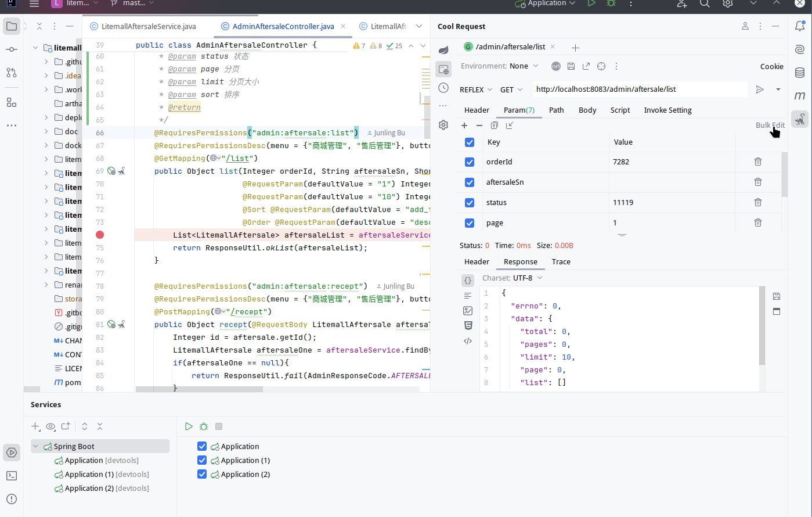Click the Cookie button
Screen dimensions: 812x517
click(771, 66)
